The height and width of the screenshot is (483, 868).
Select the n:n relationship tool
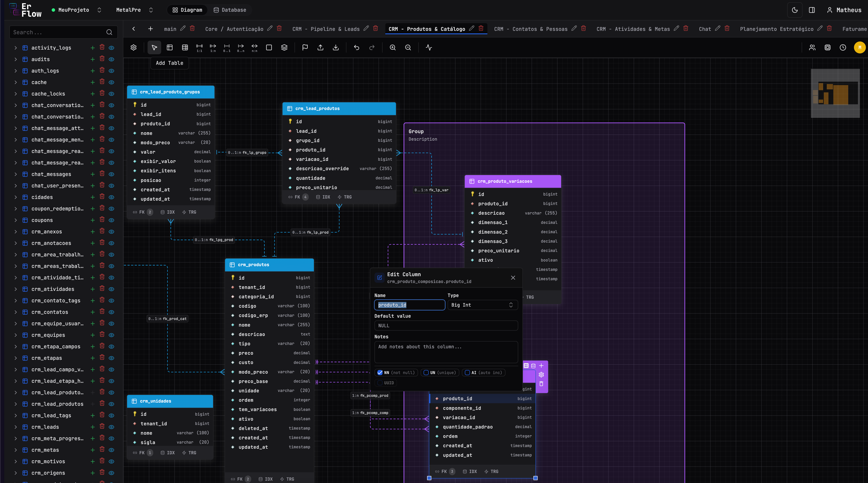[x=254, y=47]
